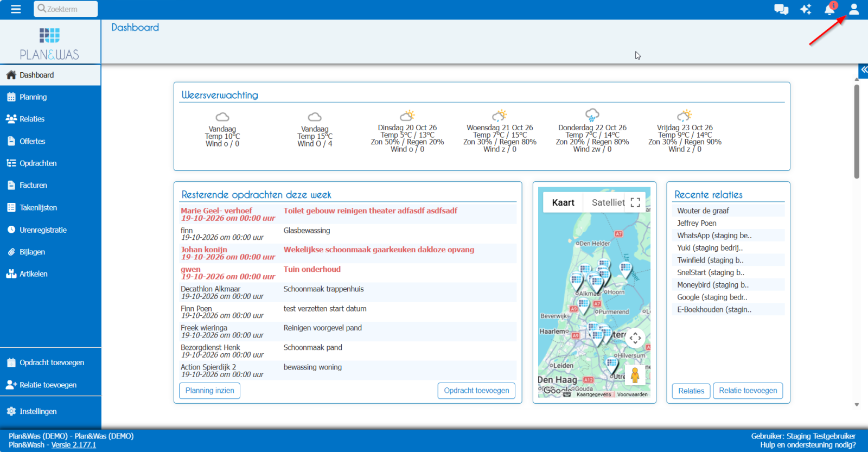Open Instellingen settings in sidebar

(50, 411)
